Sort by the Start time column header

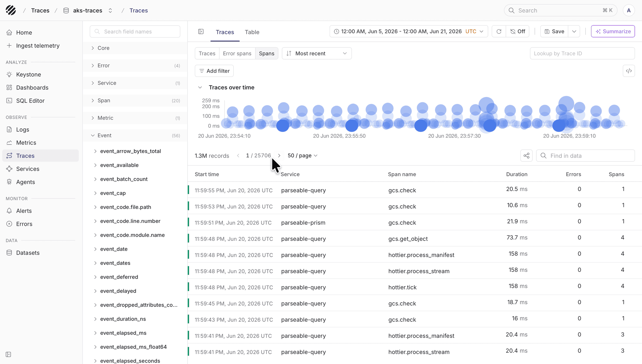207,174
